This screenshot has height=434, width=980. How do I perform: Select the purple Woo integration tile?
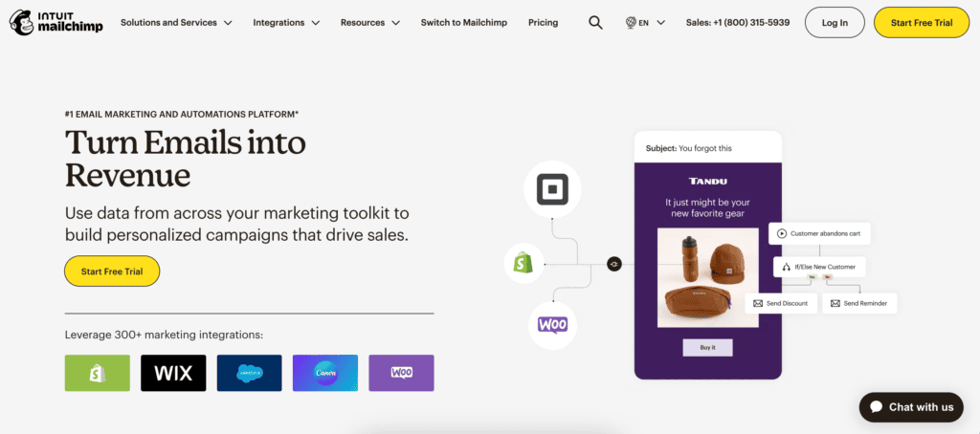pyautogui.click(x=401, y=373)
